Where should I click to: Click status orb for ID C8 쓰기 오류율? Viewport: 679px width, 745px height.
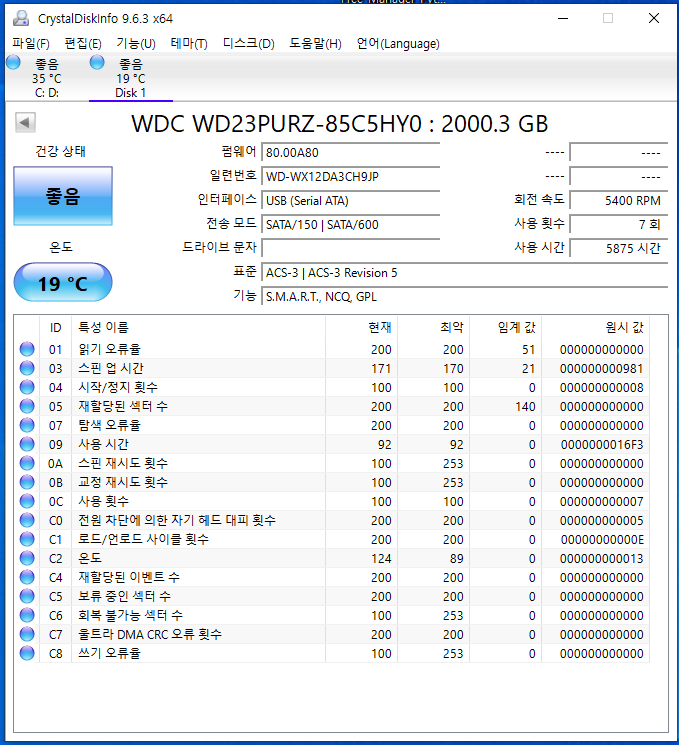point(27,653)
